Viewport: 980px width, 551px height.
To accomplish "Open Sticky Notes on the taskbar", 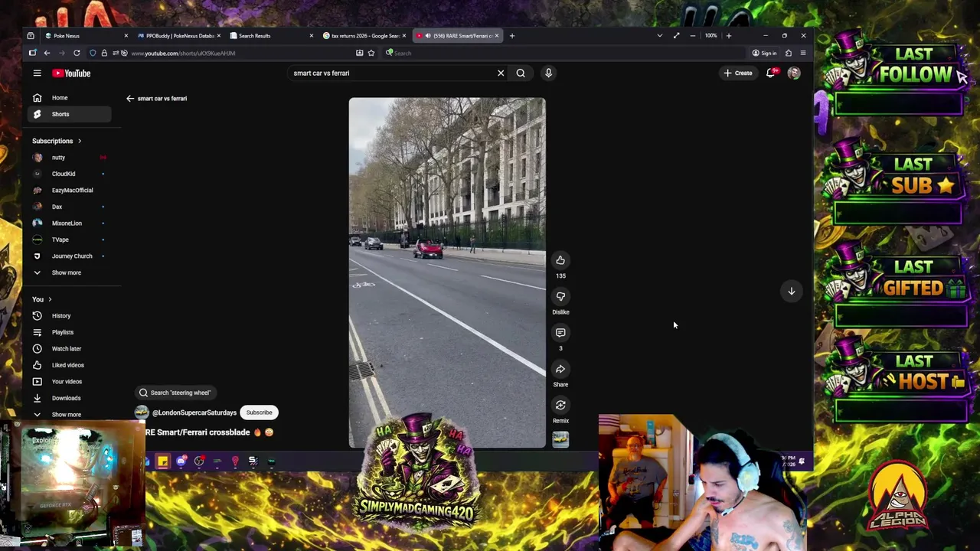I will [163, 461].
